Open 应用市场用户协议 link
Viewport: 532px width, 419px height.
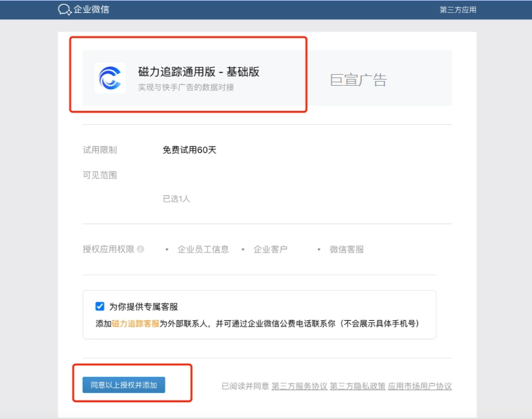pyautogui.click(x=419, y=386)
